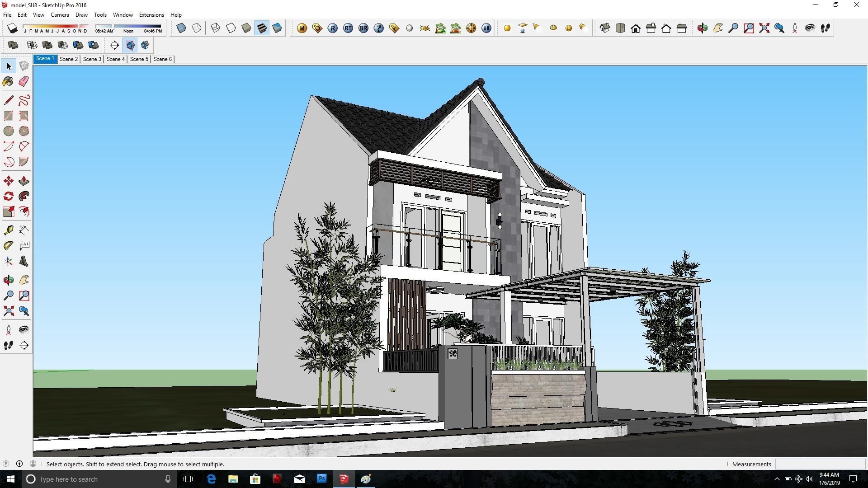The width and height of the screenshot is (868, 488).
Task: Open the notification center
Action: 853,479
